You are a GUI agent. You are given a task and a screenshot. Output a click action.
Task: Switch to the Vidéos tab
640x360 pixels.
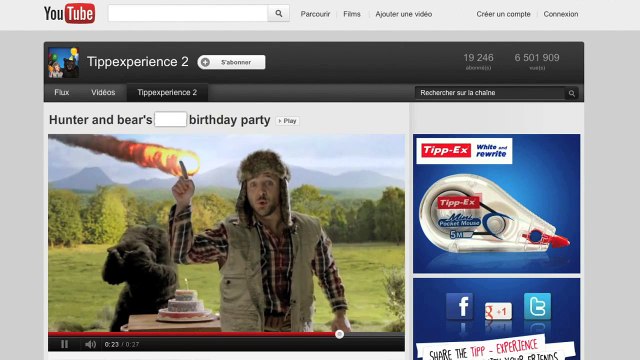103,93
